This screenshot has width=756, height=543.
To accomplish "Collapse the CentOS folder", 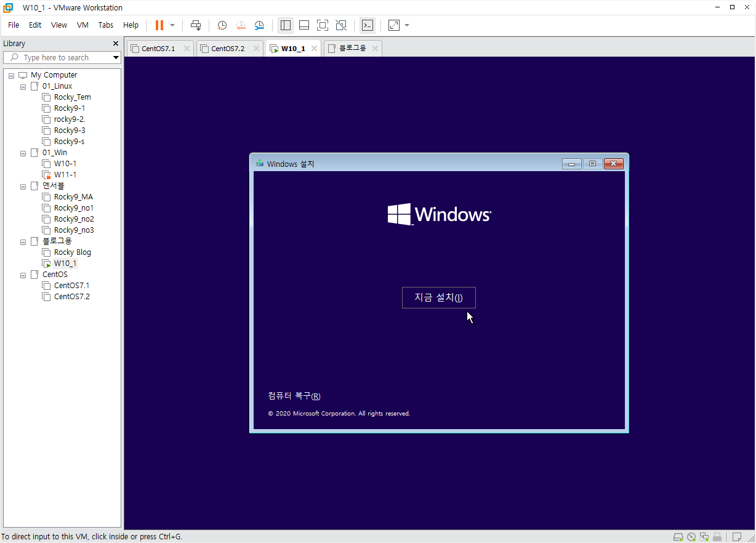I will (x=23, y=275).
